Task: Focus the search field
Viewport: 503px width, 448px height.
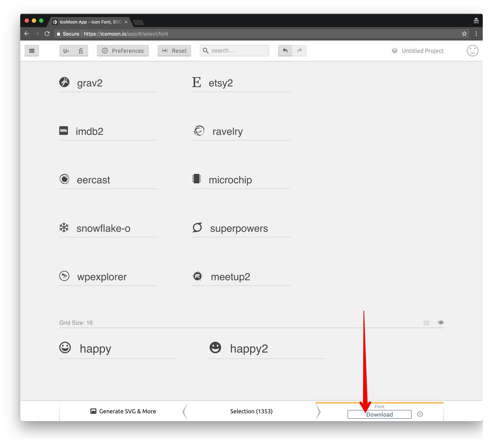Action: (x=235, y=51)
